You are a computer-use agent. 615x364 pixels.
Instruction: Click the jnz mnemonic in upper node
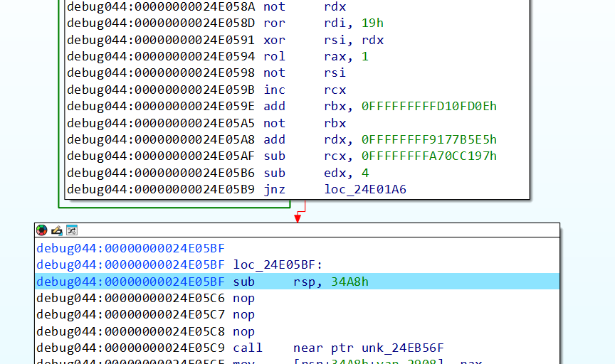click(x=273, y=189)
